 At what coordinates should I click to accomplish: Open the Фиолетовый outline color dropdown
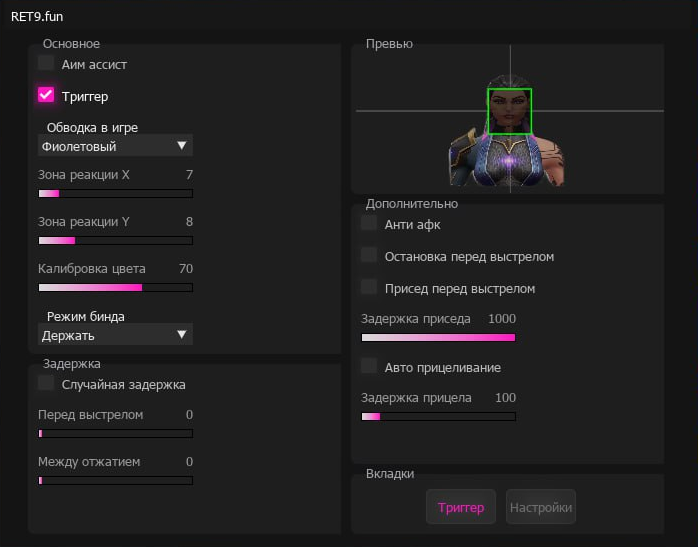point(115,146)
